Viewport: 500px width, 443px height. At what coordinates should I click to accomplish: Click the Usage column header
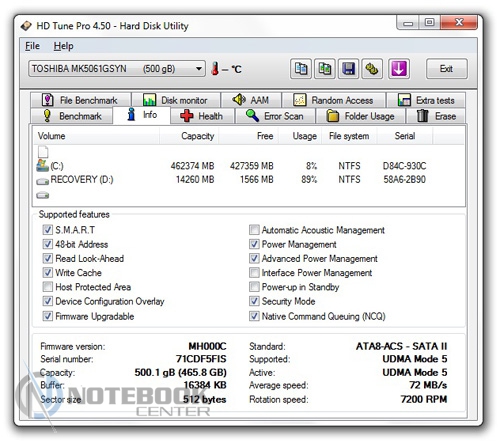coord(300,136)
